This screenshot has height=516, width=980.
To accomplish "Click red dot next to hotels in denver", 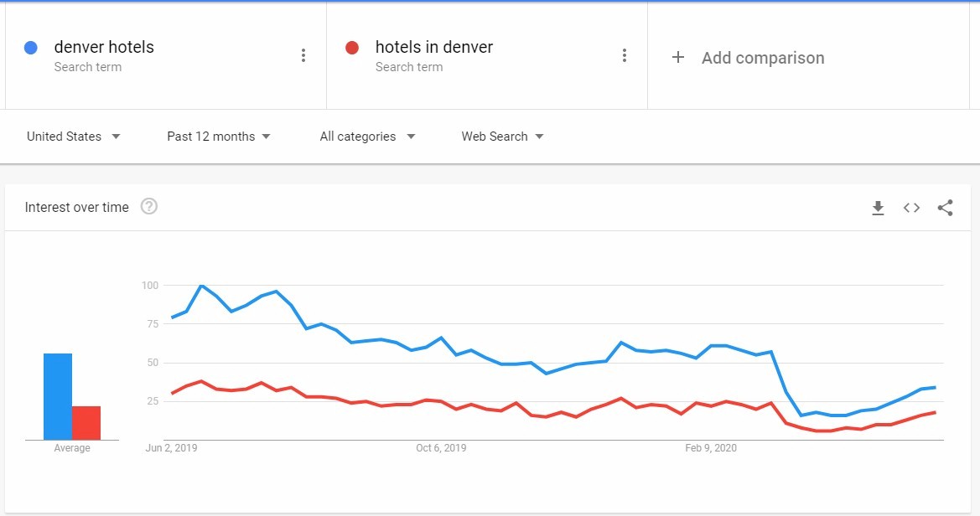I will (x=352, y=48).
